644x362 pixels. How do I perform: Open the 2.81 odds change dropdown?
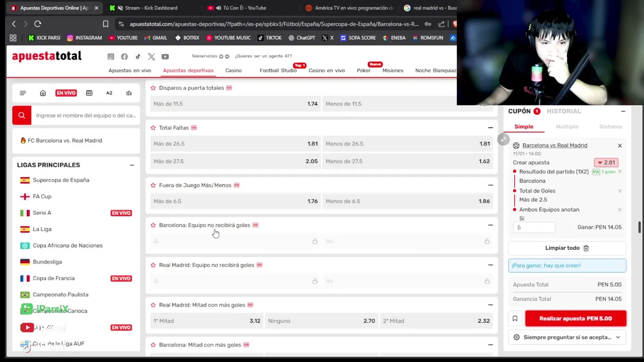[x=606, y=162]
